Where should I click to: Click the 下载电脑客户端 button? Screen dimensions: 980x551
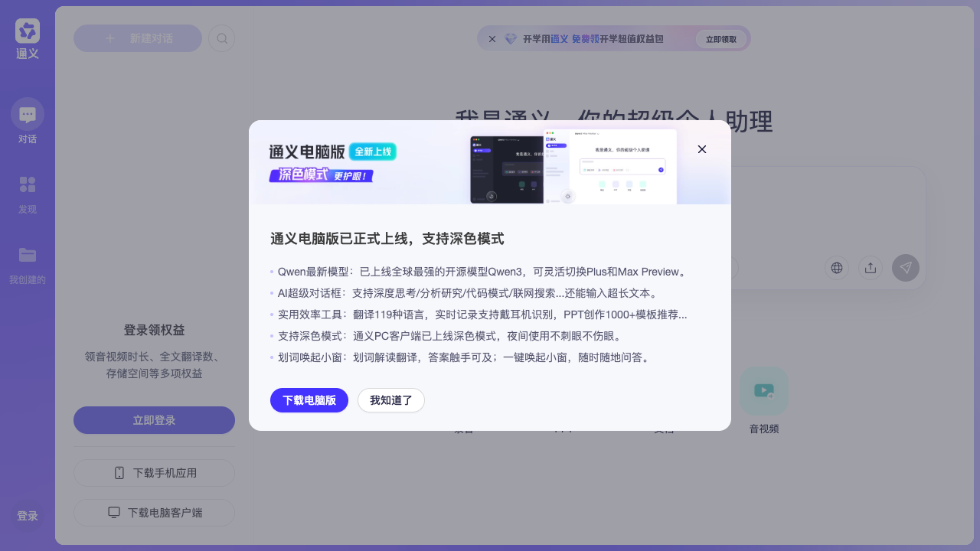(154, 512)
